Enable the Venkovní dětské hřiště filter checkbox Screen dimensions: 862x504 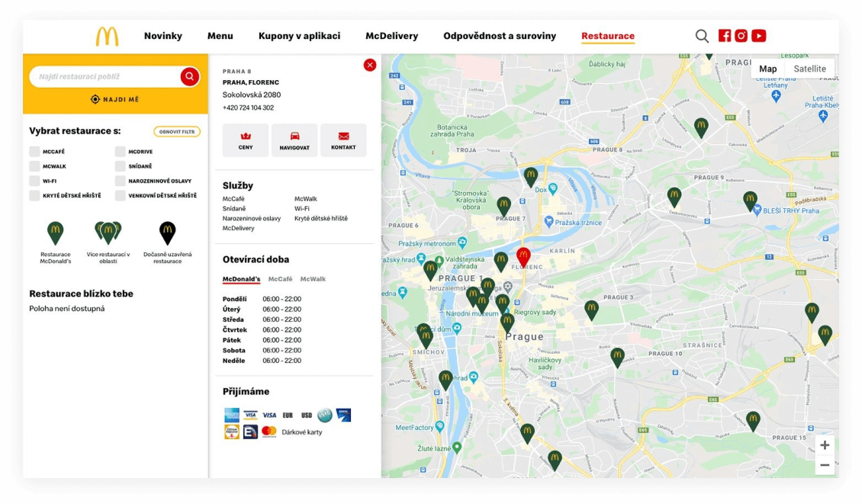121,196
